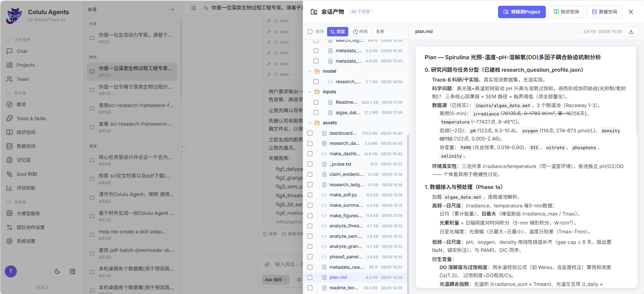Check the box for _probe.txt
644x294 pixels.
point(310,164)
